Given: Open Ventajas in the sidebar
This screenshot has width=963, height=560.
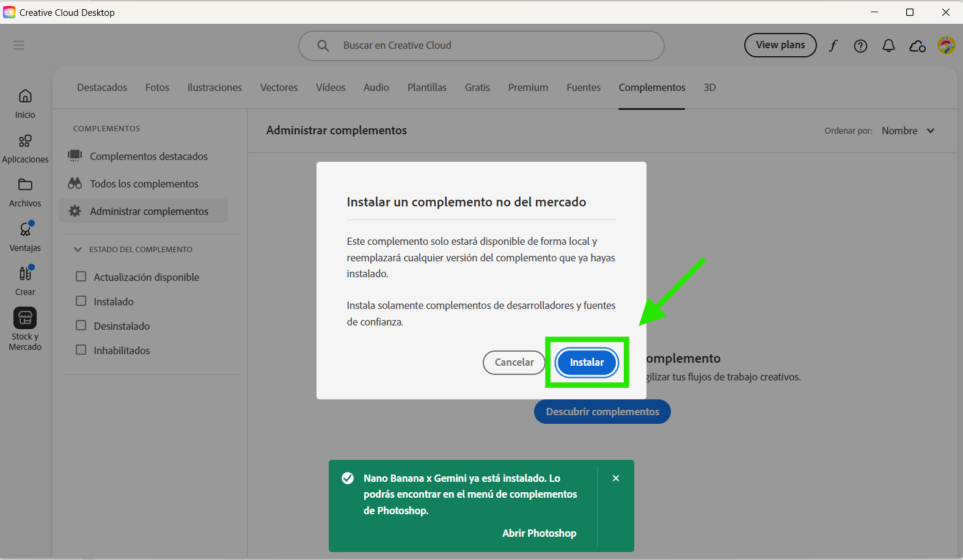Looking at the screenshot, I should coord(25,237).
